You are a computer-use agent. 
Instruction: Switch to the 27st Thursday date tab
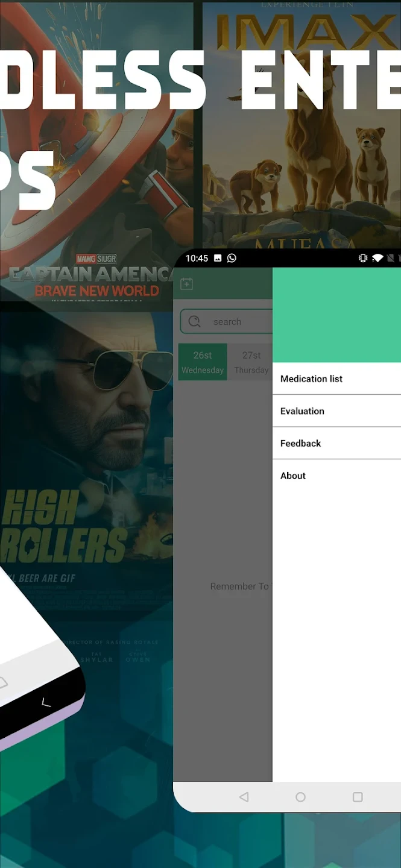click(251, 362)
